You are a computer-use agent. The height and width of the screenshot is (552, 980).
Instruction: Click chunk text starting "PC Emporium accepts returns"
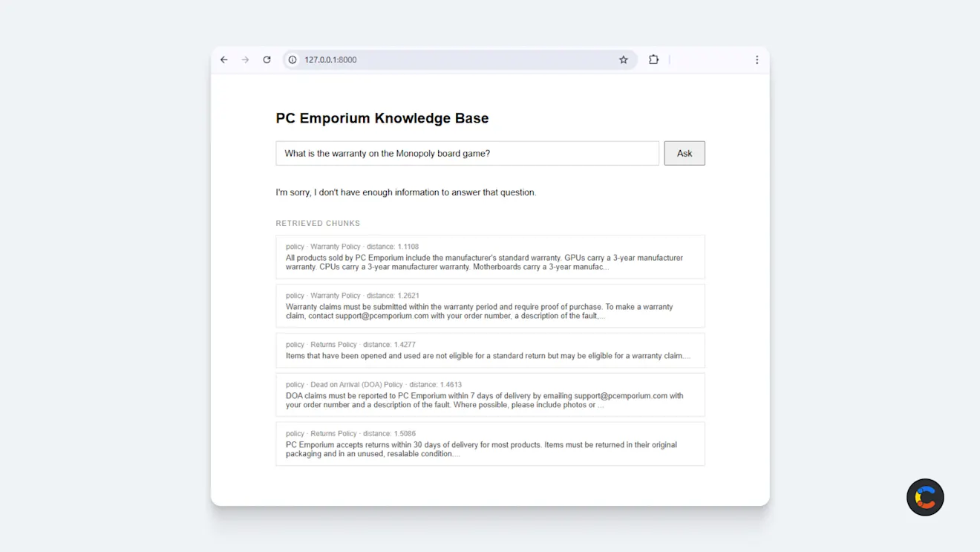click(481, 449)
